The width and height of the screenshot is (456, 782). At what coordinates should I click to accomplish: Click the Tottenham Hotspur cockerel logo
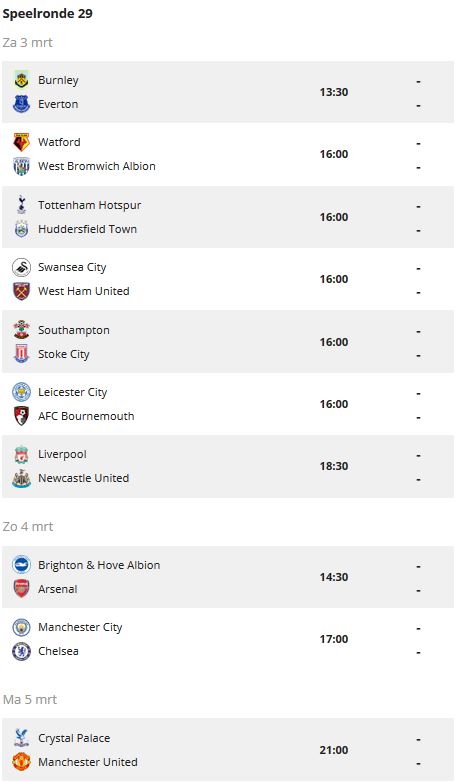pyautogui.click(x=21, y=205)
